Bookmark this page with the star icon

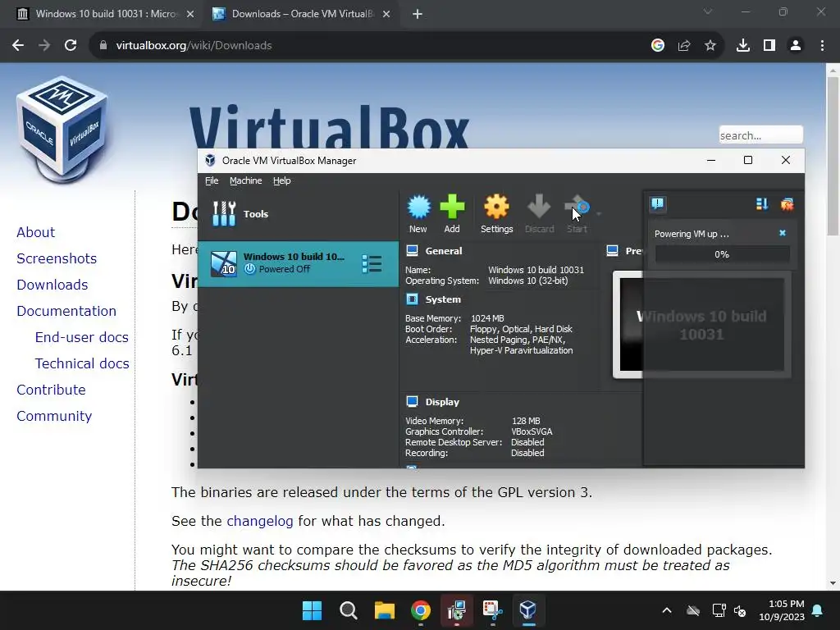[x=710, y=46]
